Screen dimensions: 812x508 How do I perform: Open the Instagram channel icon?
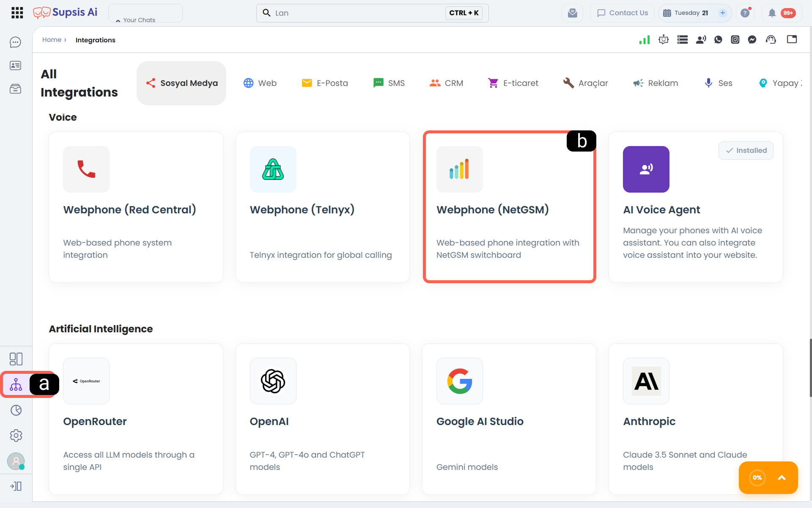coord(735,40)
